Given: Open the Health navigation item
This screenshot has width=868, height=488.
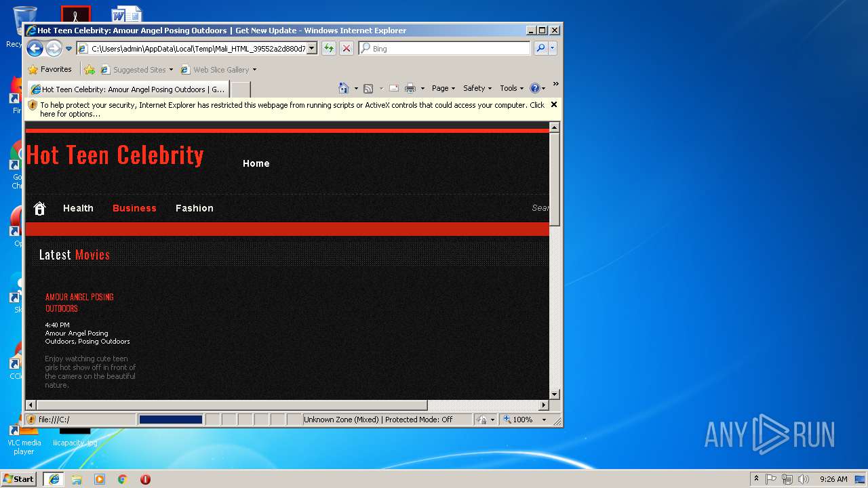Looking at the screenshot, I should point(78,208).
